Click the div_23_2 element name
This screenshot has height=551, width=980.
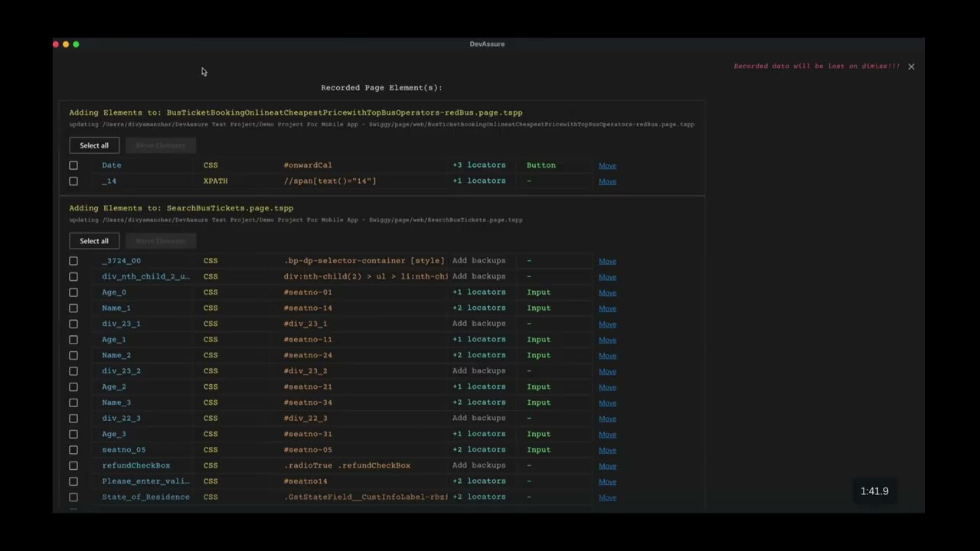click(x=121, y=371)
